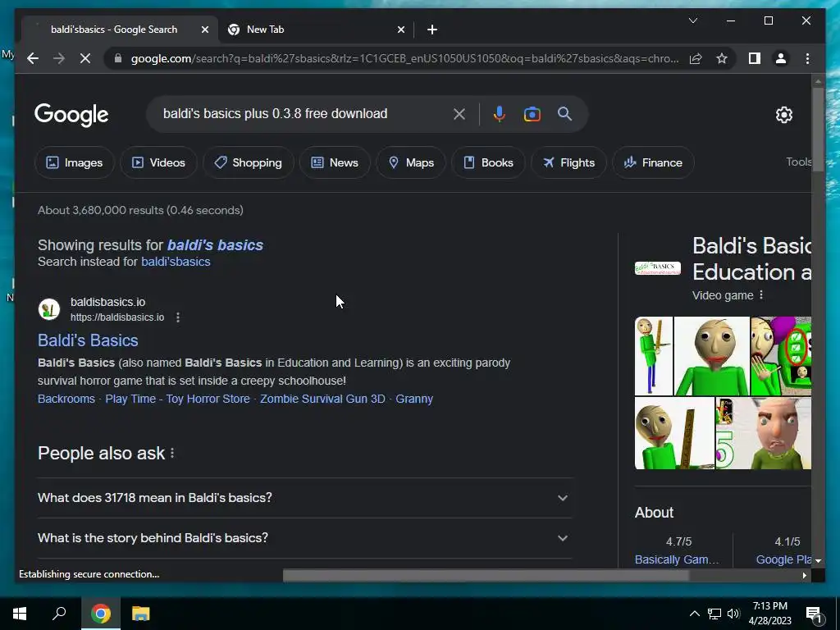Open the Chrome side panel icon
The height and width of the screenshot is (630, 840).
coord(755,58)
